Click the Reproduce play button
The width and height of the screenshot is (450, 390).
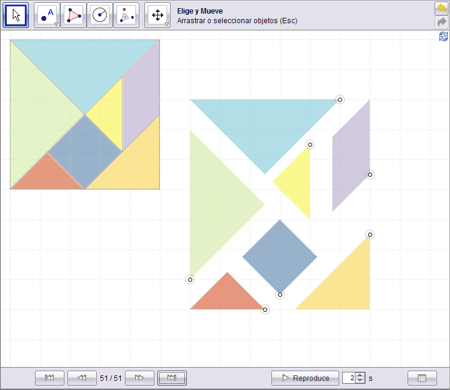(305, 378)
